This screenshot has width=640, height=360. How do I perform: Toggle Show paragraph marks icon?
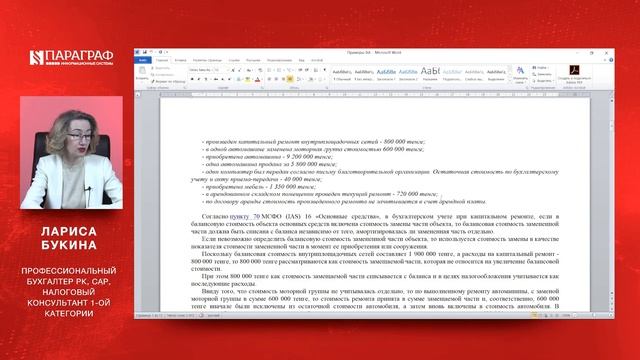[x=324, y=70]
